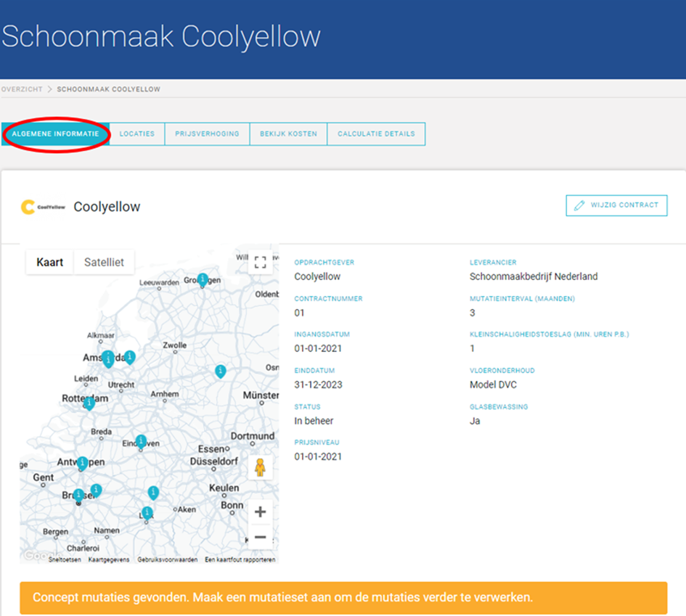Viewport: 686px width, 616px height.
Task: Click the Vloeronderhoud value Model DVC
Action: point(493,385)
